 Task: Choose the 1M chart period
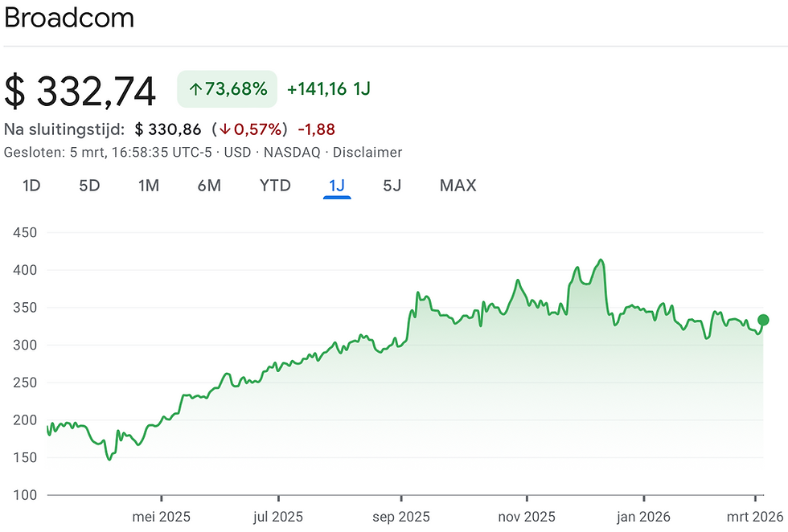click(149, 186)
